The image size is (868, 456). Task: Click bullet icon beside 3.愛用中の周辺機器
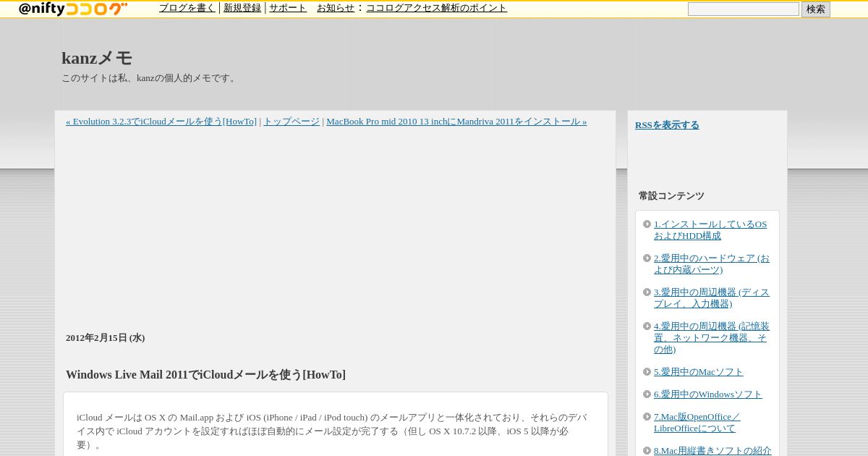(x=647, y=292)
